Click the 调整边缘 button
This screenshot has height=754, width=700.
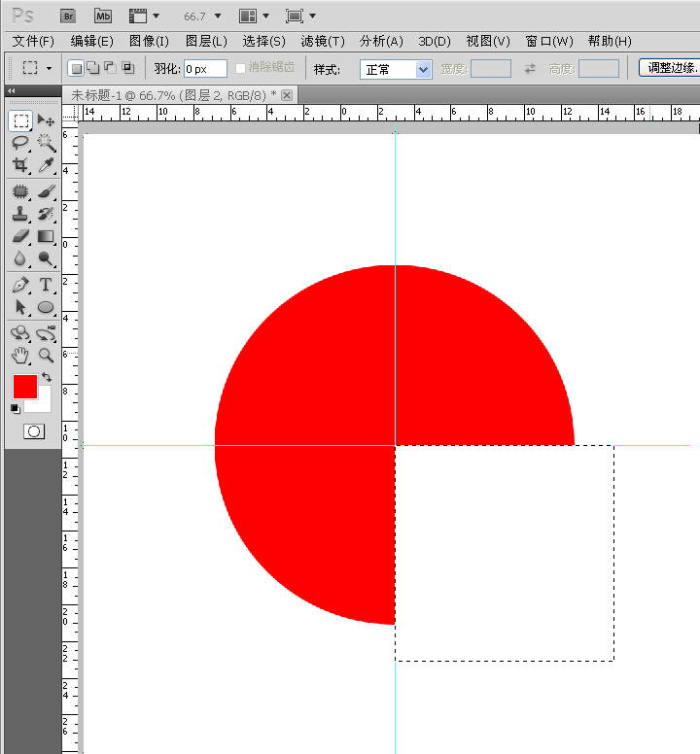pyautogui.click(x=669, y=68)
